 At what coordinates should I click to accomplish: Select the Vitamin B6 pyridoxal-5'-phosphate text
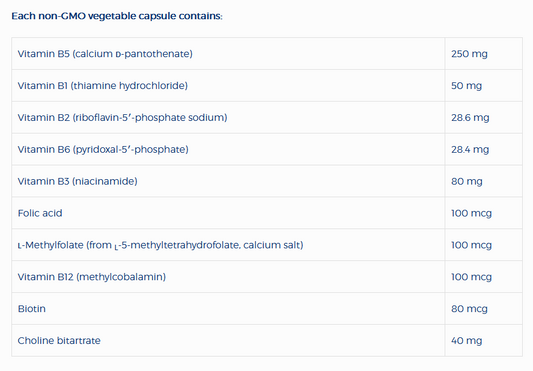pos(103,149)
